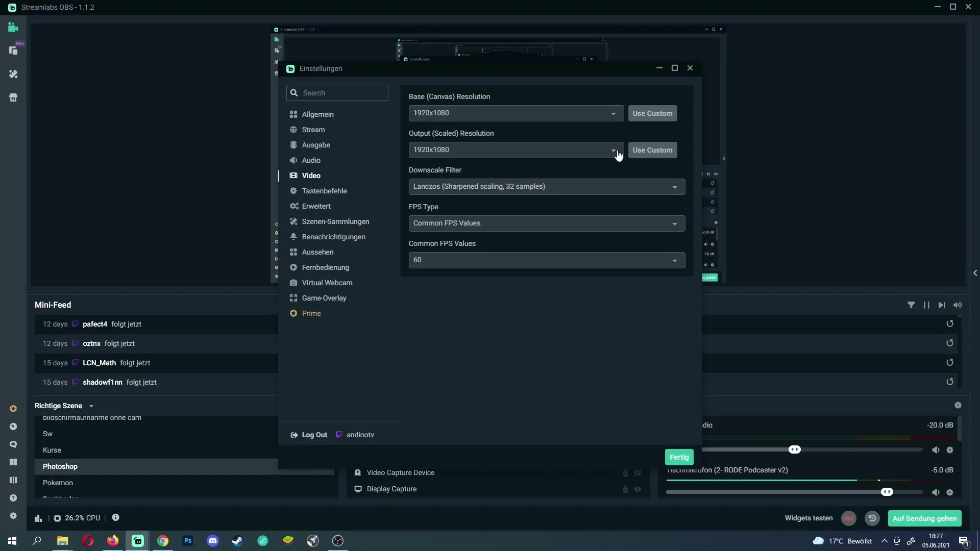
Task: Open the Stream settings tab
Action: pyautogui.click(x=313, y=130)
